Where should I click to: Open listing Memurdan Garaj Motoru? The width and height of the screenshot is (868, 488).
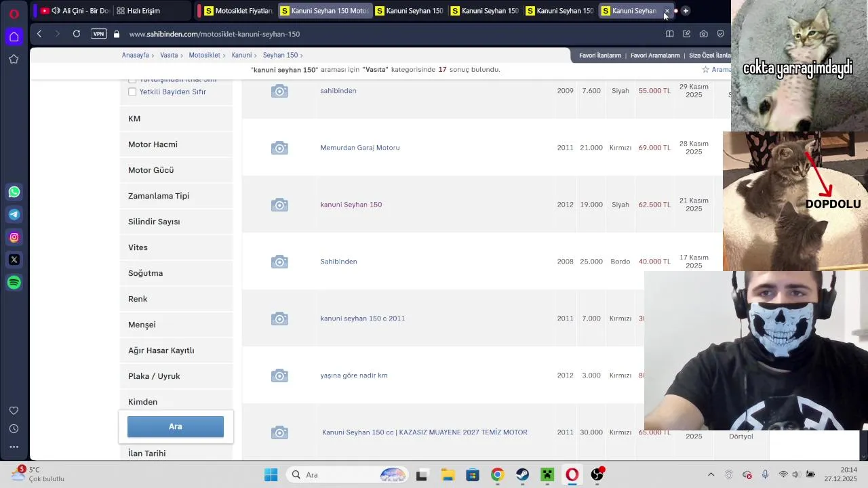pos(360,148)
